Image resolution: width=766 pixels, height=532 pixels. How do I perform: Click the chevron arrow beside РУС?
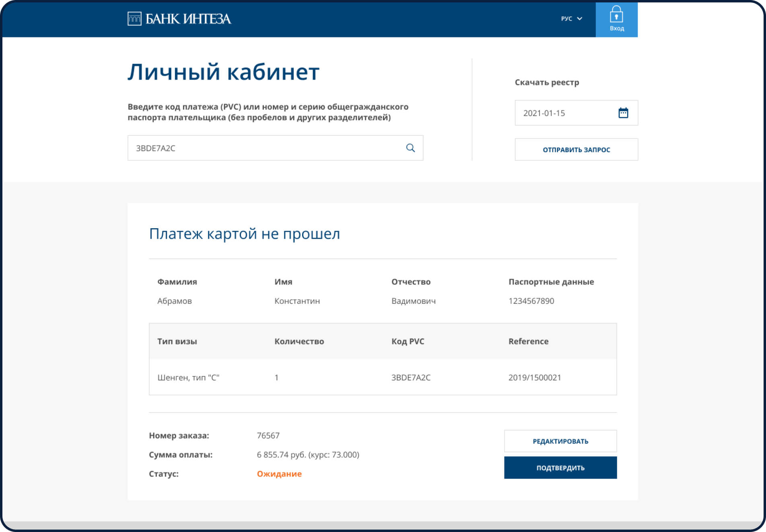580,19
